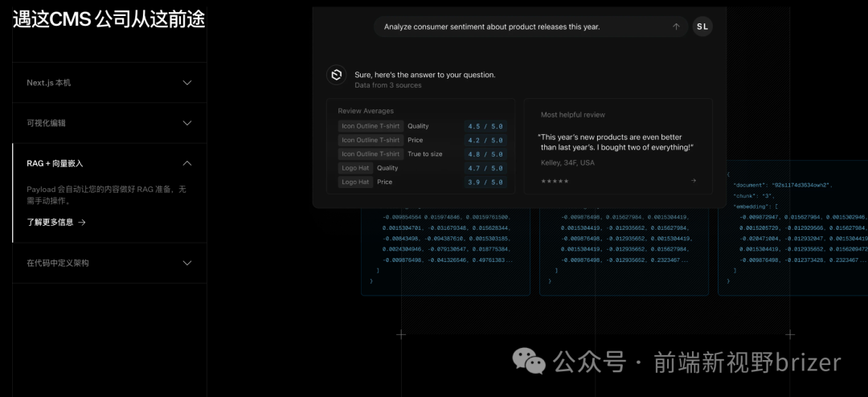The height and width of the screenshot is (397, 868).
Task: Click the Payload 会自动让您的内容 description text
Action: pyautogui.click(x=106, y=195)
